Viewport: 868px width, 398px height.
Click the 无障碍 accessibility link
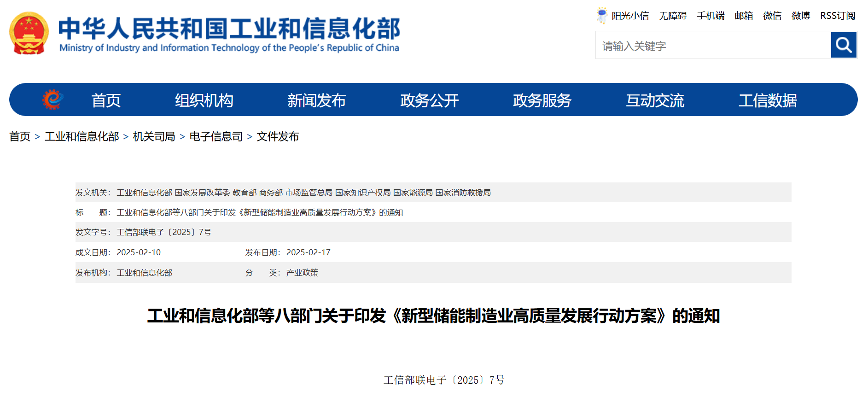672,16
